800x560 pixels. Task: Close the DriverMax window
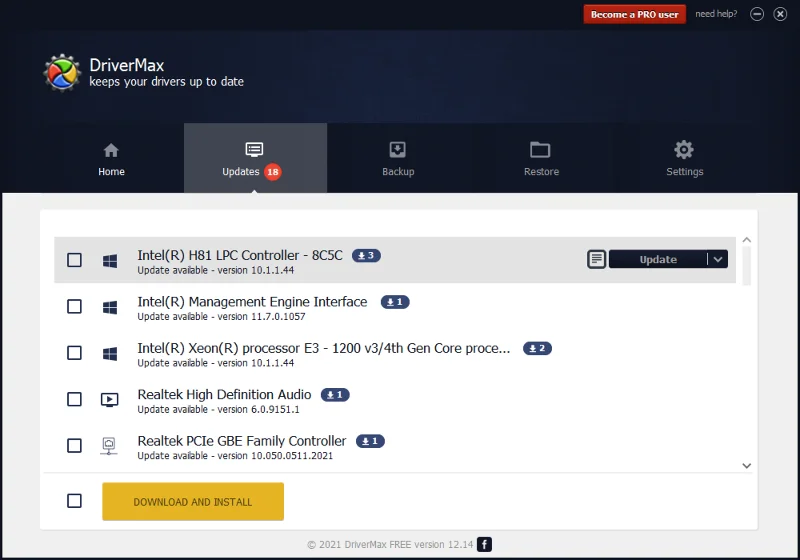click(780, 14)
